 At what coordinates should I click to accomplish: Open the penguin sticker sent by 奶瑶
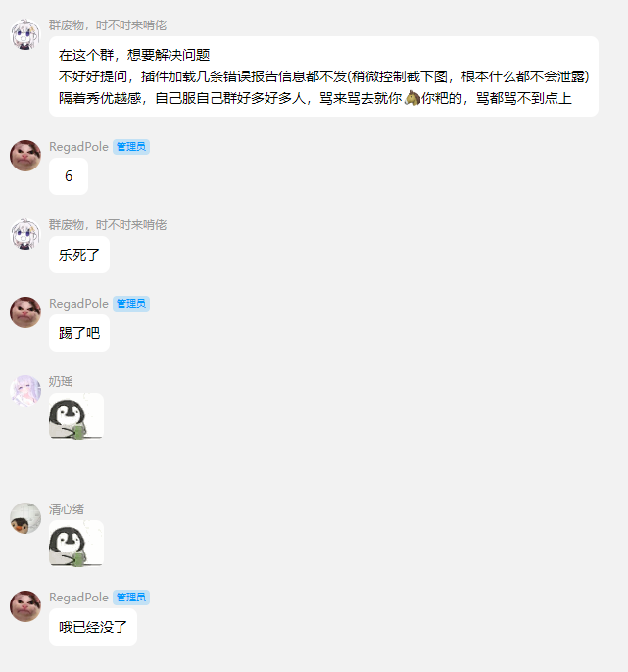click(76, 415)
